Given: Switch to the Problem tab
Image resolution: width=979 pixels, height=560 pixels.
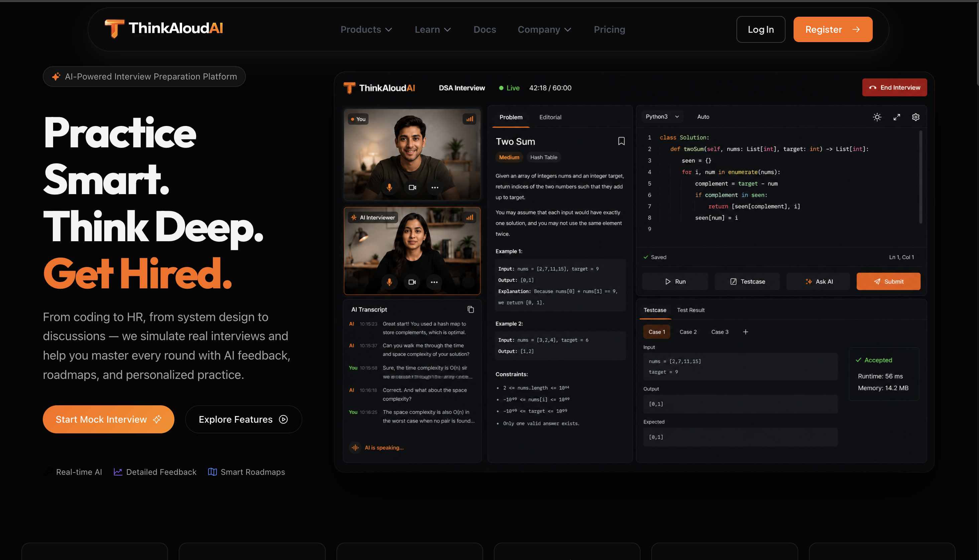Looking at the screenshot, I should [511, 117].
